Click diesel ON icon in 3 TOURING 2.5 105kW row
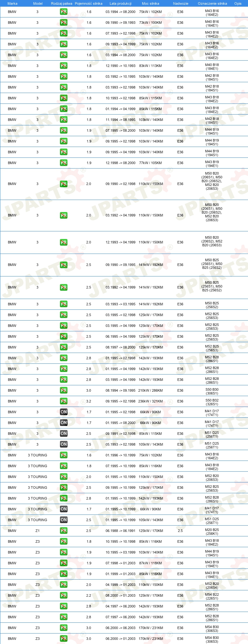Image resolution: width=248 pixels, height=644 pixels. [x=64, y=520]
